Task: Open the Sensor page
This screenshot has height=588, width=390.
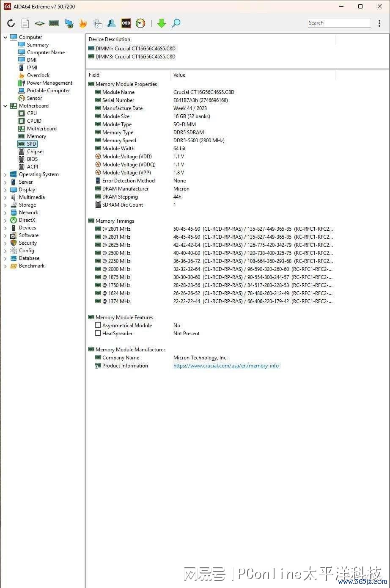Action: tap(34, 98)
